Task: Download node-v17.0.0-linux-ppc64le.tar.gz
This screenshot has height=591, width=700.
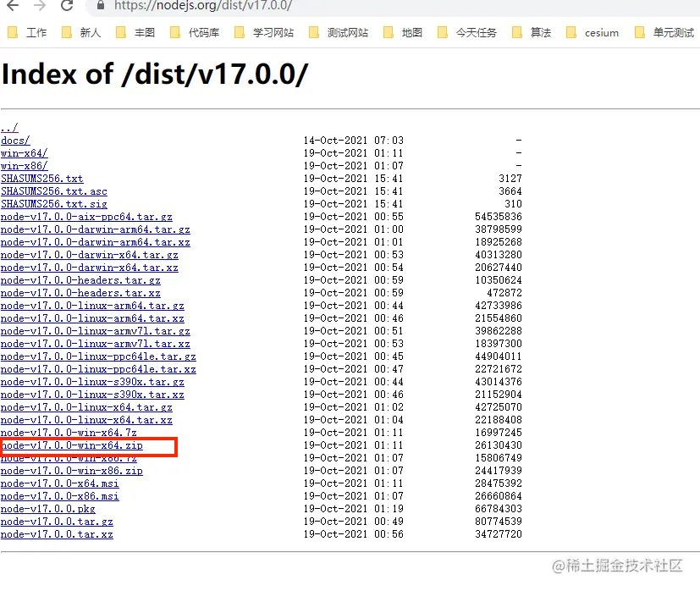Action: point(98,356)
